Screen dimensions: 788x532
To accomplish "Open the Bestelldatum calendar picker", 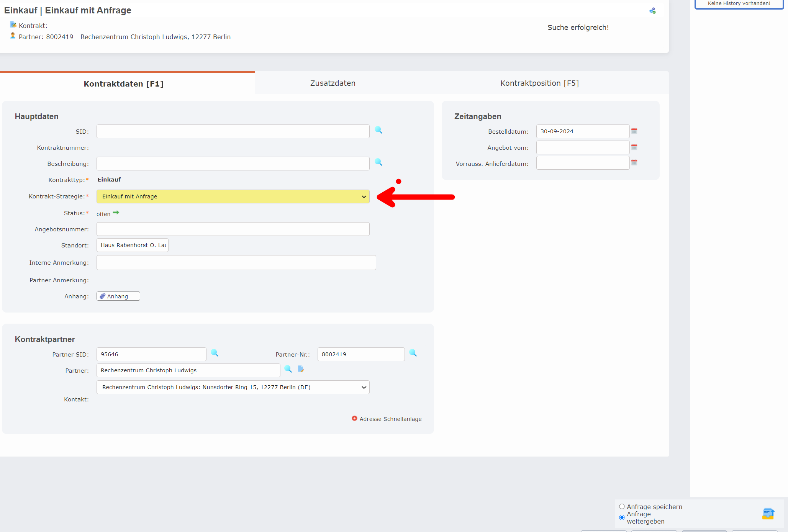I will [634, 131].
